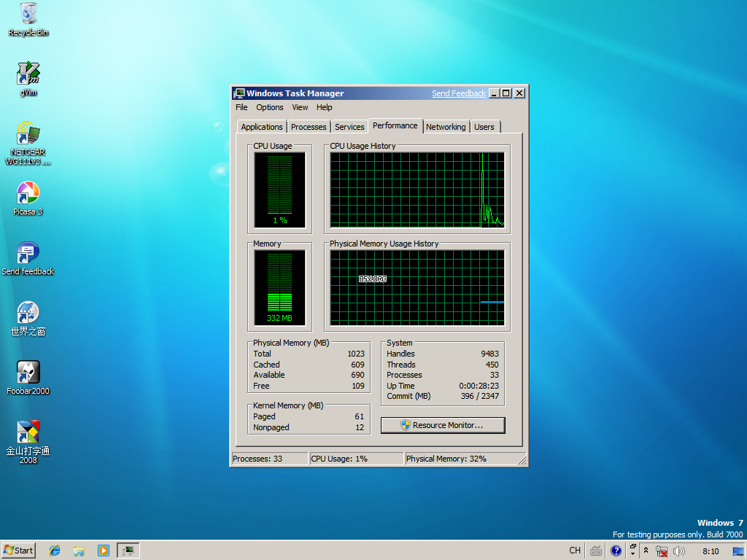The height and width of the screenshot is (560, 747).
Task: Launch the Foobar2000 desktop shortcut
Action: pyautogui.click(x=28, y=373)
